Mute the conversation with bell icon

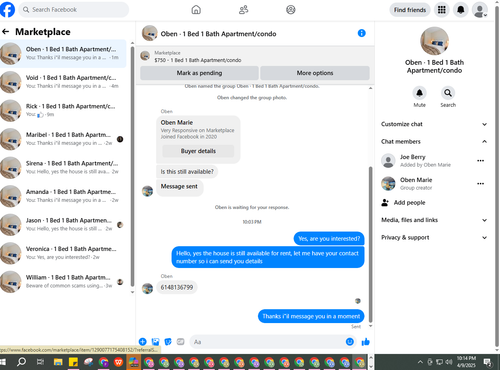[x=419, y=93]
